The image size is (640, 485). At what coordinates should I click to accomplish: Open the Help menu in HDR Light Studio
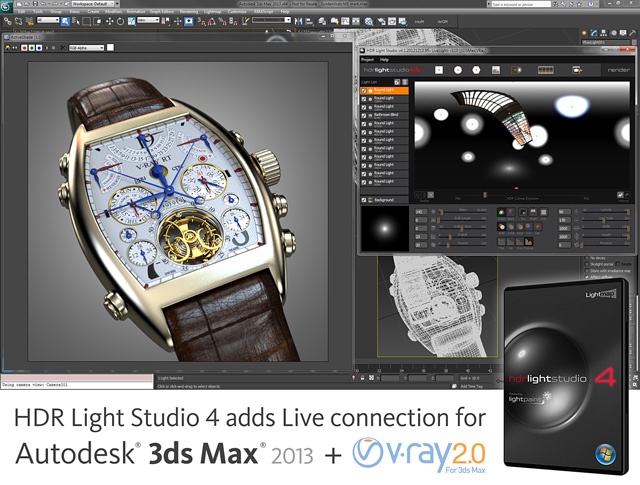click(384, 60)
